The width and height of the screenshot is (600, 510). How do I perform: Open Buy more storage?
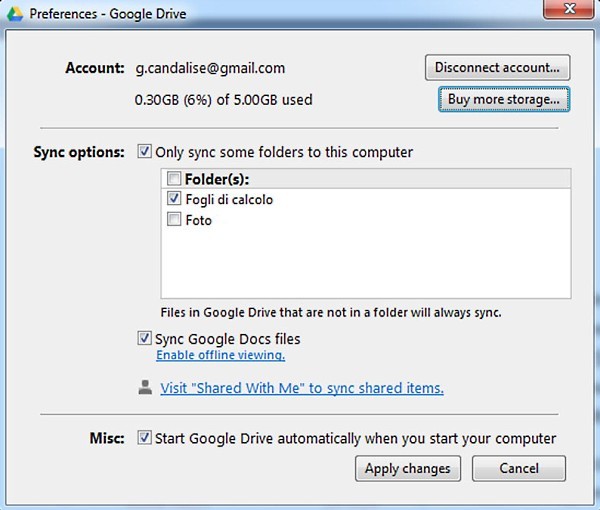pos(503,99)
